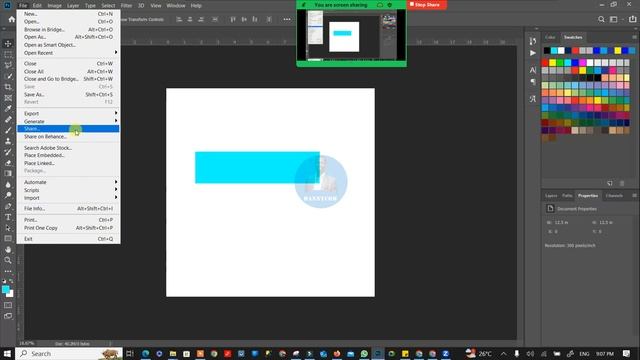
Task: Choose New... from the File menu
Action: pyautogui.click(x=69, y=14)
